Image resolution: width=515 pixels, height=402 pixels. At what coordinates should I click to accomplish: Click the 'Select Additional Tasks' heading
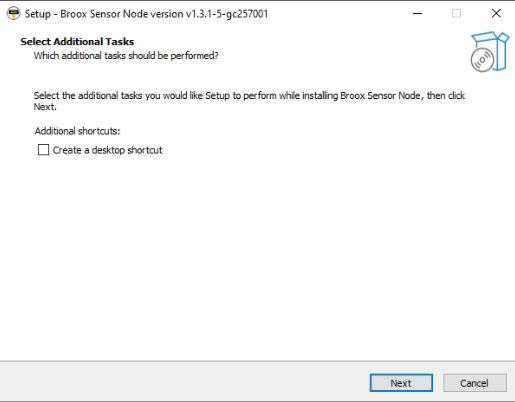point(77,41)
